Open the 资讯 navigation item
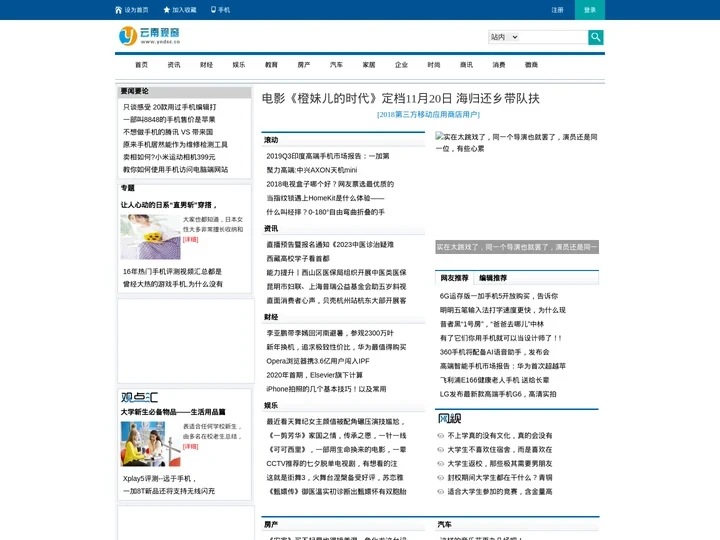The width and height of the screenshot is (720, 540). pos(174,65)
